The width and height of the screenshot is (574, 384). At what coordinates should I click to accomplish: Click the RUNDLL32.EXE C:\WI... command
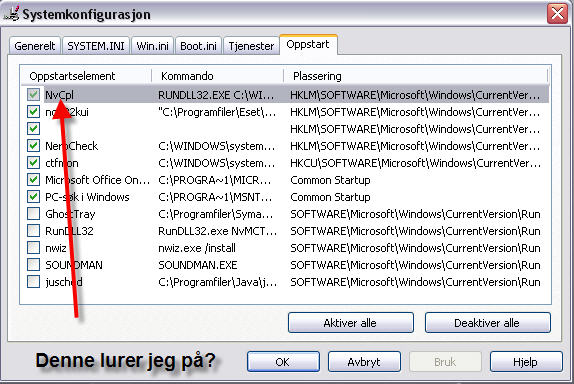pos(216,95)
